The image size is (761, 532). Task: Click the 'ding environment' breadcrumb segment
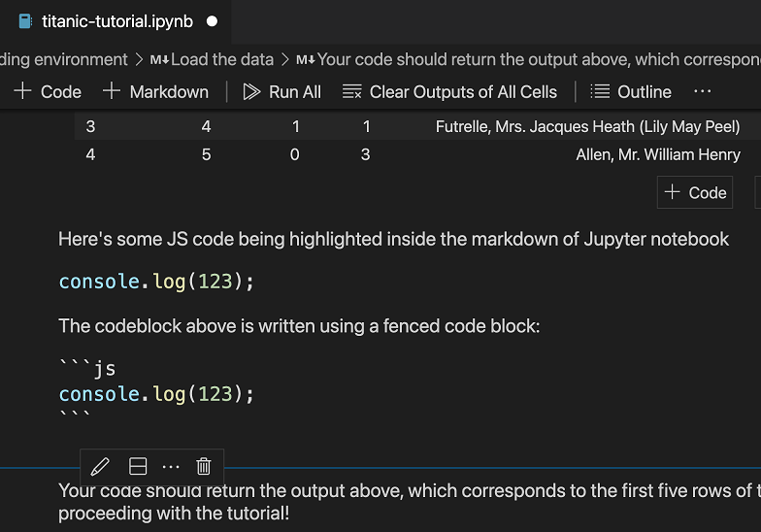tap(64, 59)
